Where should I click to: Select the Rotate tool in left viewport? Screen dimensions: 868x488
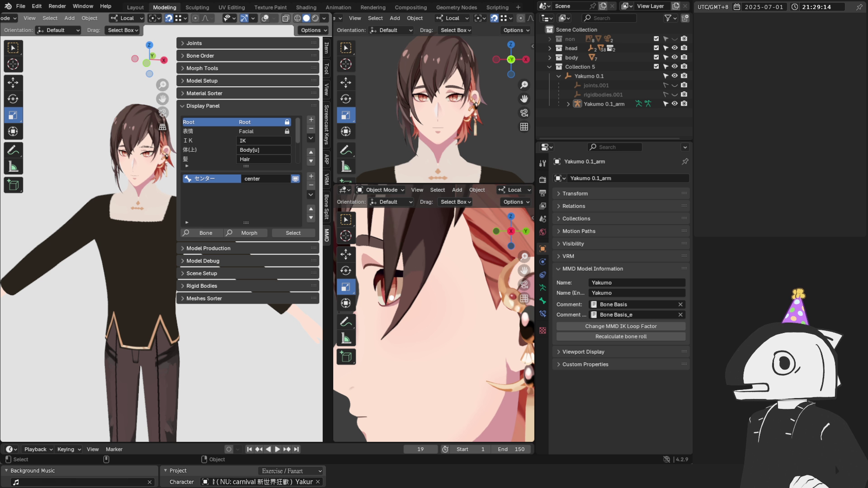pos(13,99)
